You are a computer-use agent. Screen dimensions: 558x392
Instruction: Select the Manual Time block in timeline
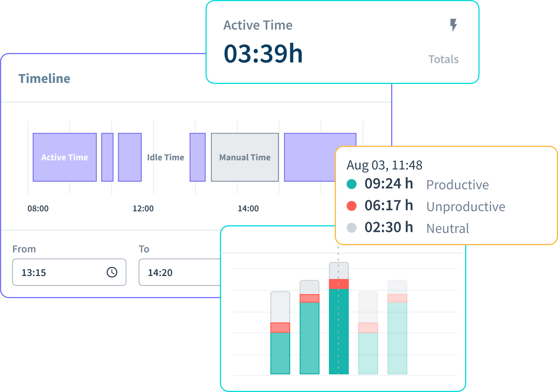(x=245, y=157)
